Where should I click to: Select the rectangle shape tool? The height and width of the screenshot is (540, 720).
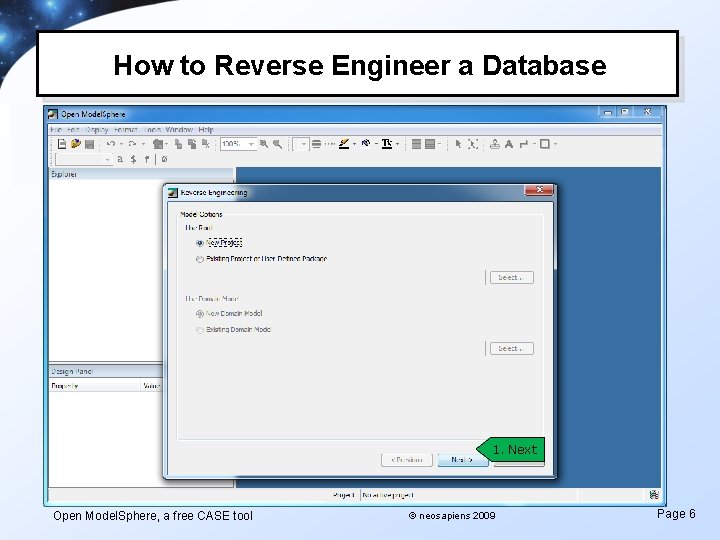[x=545, y=144]
